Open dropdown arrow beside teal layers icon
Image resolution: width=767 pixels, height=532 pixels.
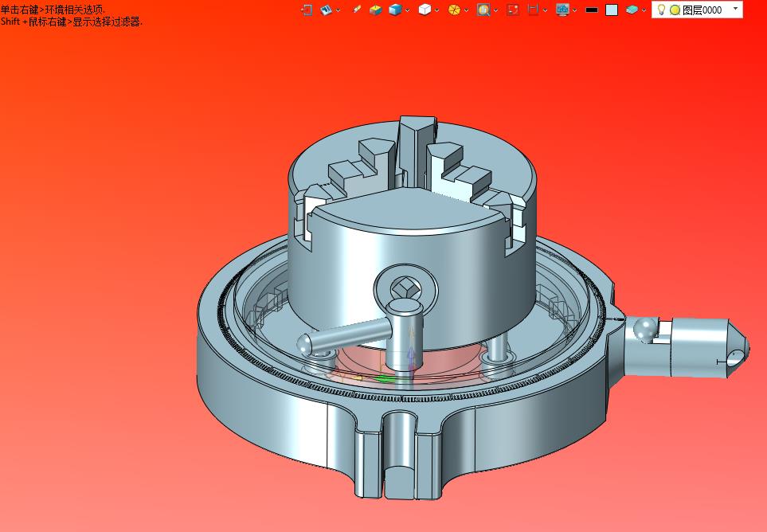coord(644,10)
